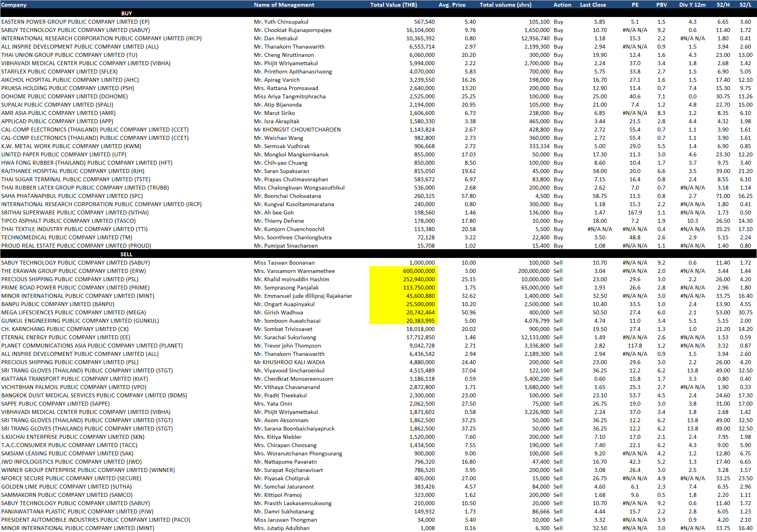Click the Eastern Power Group (EP) company cell
This screenshot has height=532, width=757.
tap(75, 22)
